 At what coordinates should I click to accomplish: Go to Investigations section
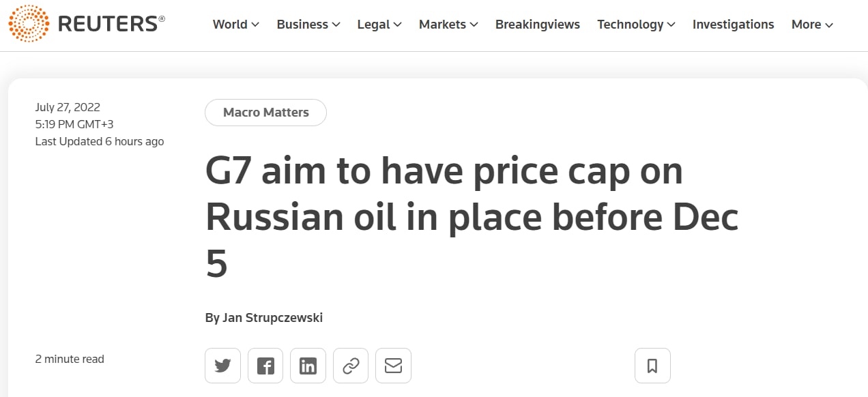click(x=733, y=25)
